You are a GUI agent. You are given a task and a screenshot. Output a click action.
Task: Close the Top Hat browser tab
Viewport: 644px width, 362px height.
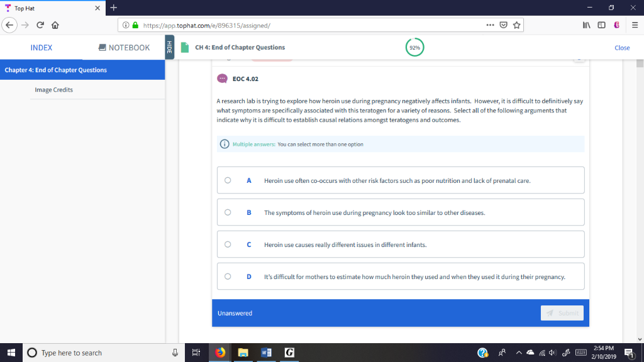click(97, 8)
